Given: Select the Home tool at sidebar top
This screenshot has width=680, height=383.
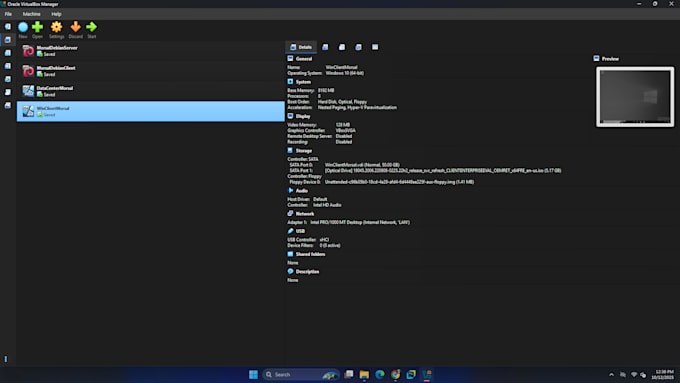Looking at the screenshot, I should (x=8, y=26).
